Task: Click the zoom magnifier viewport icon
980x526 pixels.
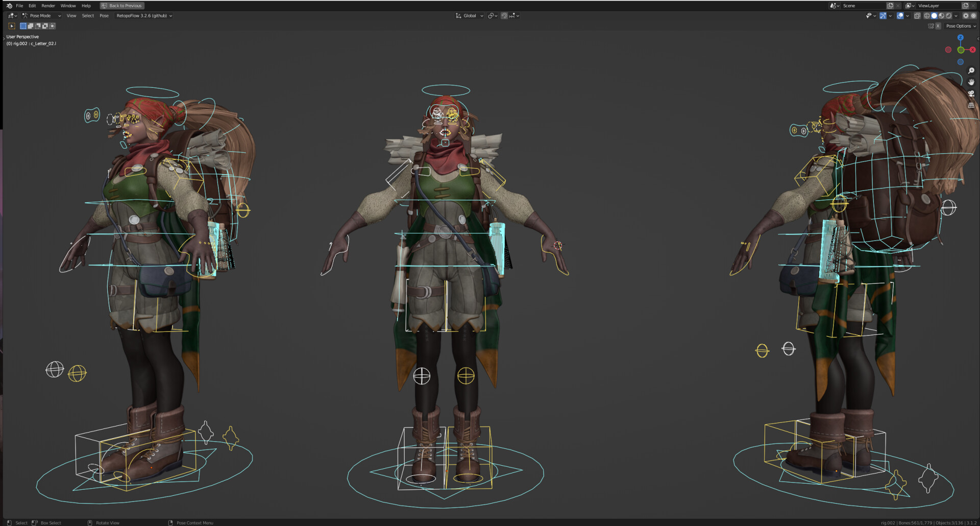Action: tap(971, 71)
